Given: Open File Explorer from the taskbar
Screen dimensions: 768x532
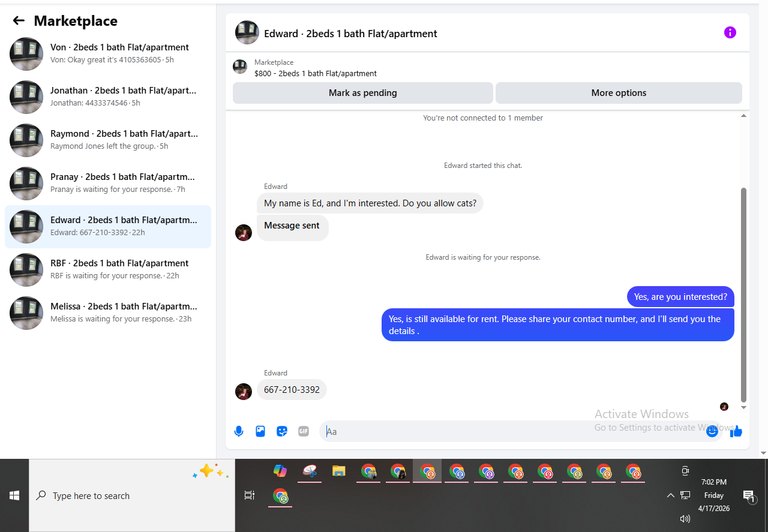Looking at the screenshot, I should pyautogui.click(x=339, y=471).
